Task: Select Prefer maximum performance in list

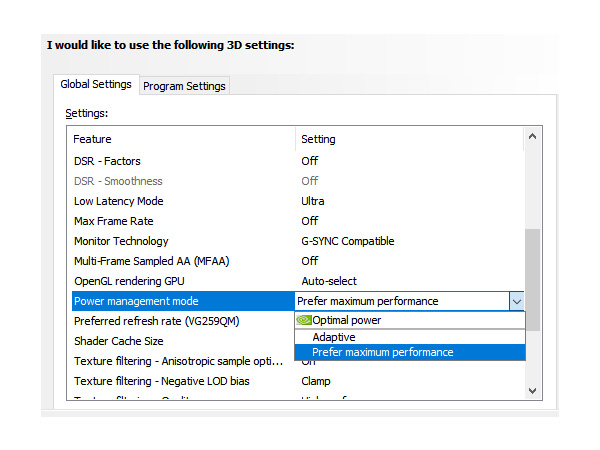Action: 382,352
